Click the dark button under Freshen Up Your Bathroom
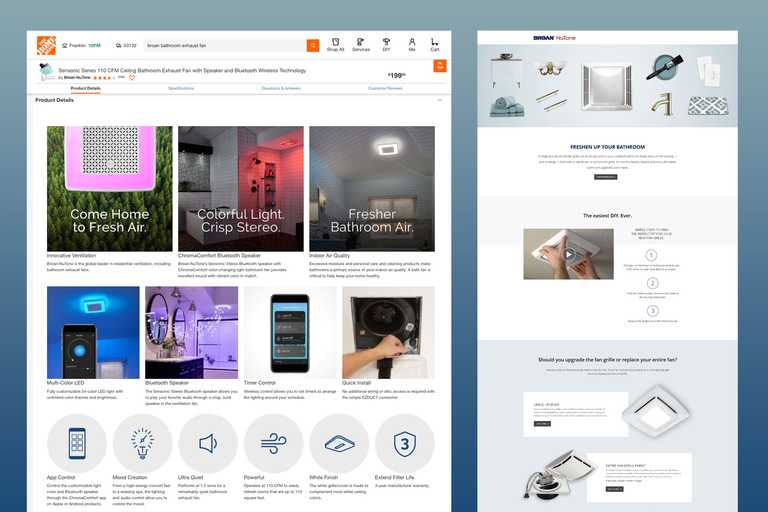 point(606,177)
